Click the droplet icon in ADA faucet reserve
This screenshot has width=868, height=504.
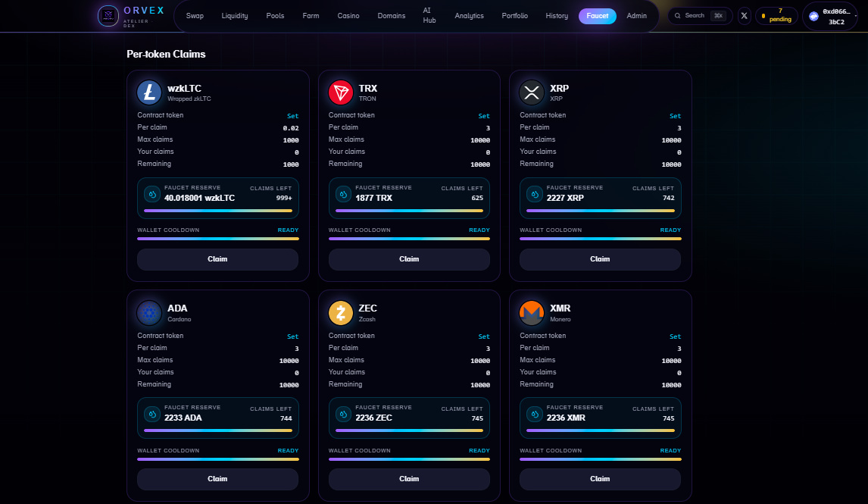(152, 415)
